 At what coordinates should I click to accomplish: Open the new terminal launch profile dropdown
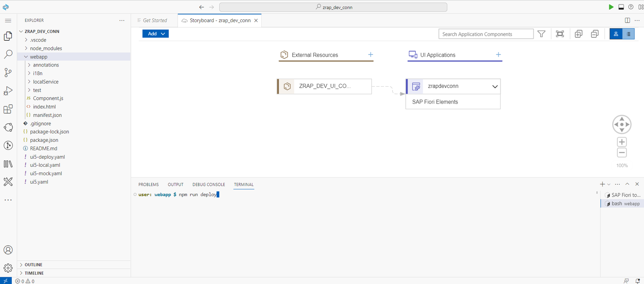tap(609, 184)
